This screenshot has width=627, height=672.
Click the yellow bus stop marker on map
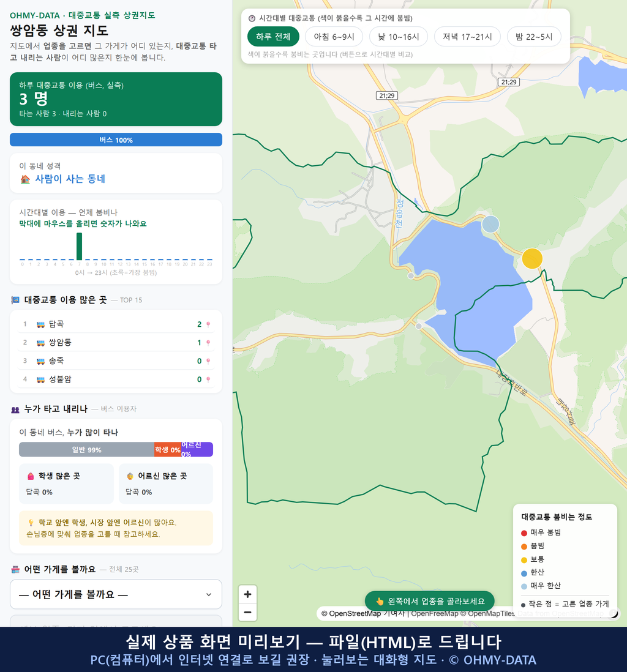point(532,259)
